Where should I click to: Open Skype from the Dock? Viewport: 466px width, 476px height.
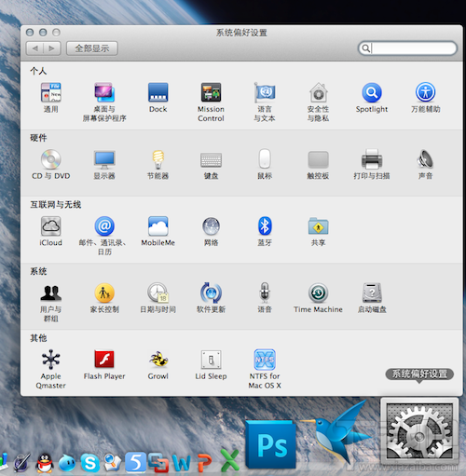pos(90,463)
